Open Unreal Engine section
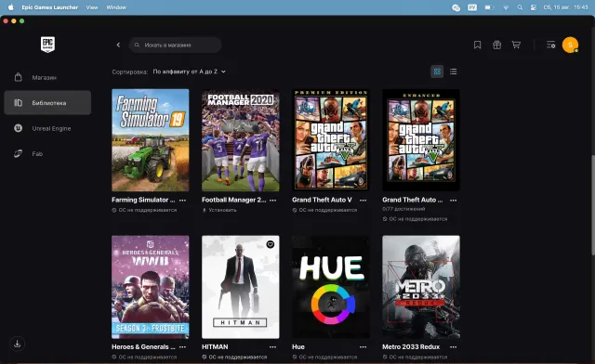The width and height of the screenshot is (595, 364). [x=47, y=128]
